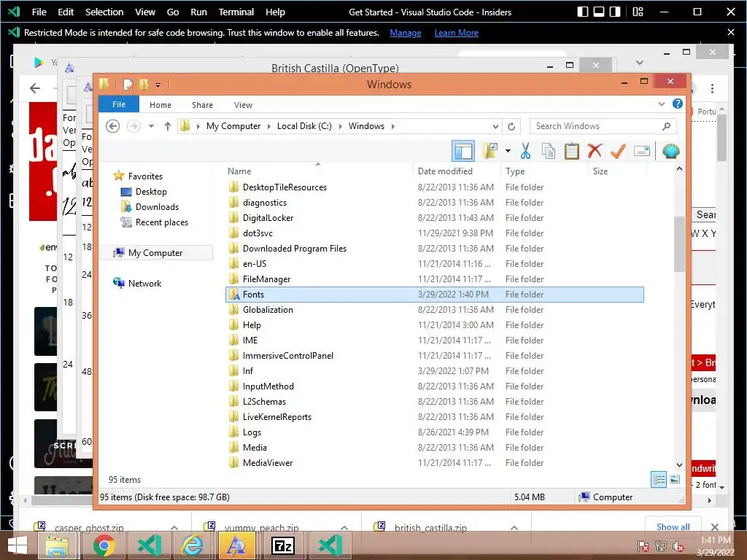Expand the ribbon with the chevron near help
The height and width of the screenshot is (560, 747).
coord(661,104)
